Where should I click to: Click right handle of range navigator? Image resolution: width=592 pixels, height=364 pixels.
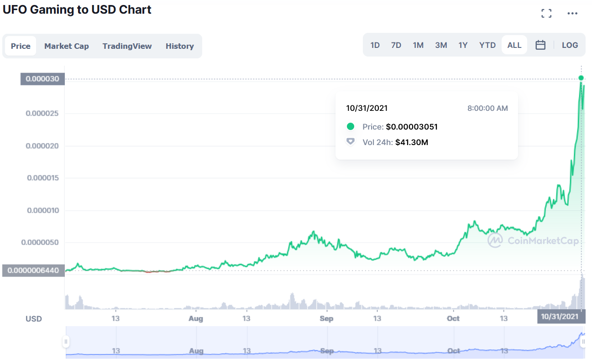[583, 341]
